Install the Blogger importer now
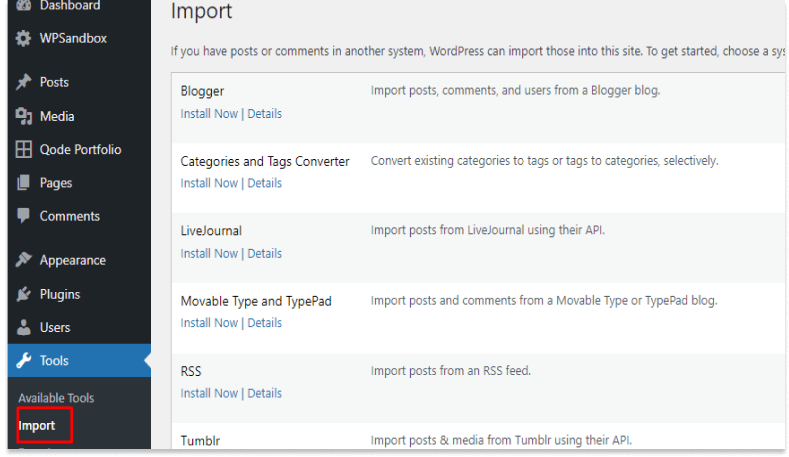 (209, 114)
